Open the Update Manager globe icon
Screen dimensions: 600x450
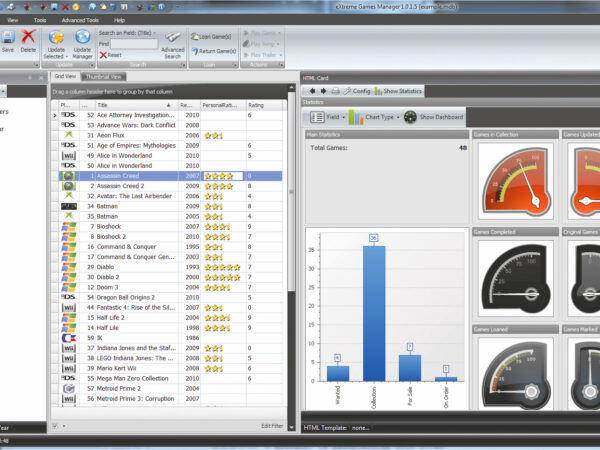(x=82, y=37)
